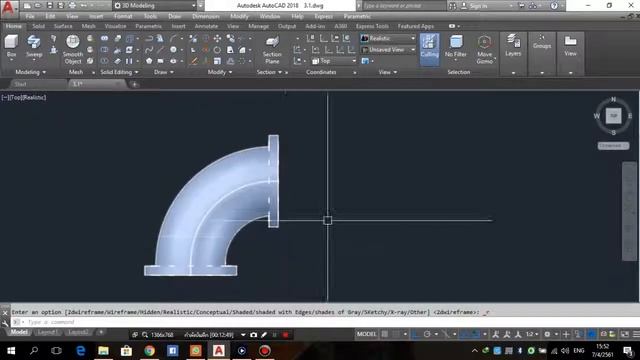Click the Smooth Object mesh tool
Screen dimensions: 640x360
[x=73, y=49]
